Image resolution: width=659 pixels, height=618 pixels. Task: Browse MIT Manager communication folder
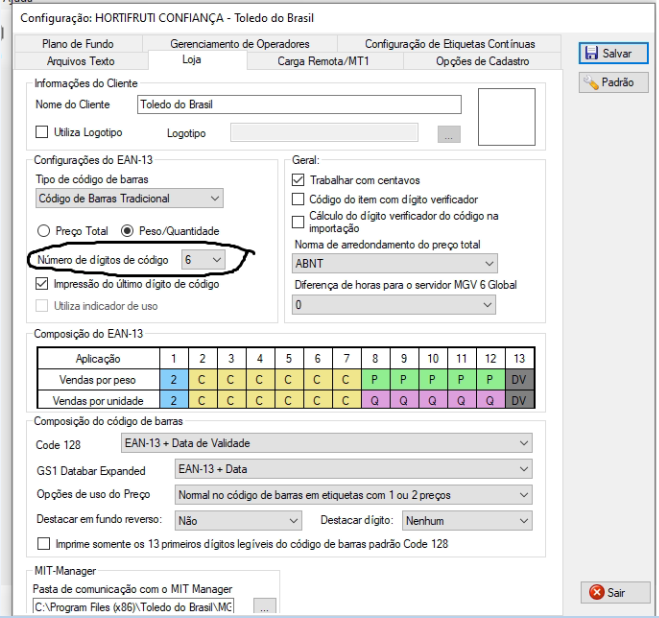click(264, 607)
